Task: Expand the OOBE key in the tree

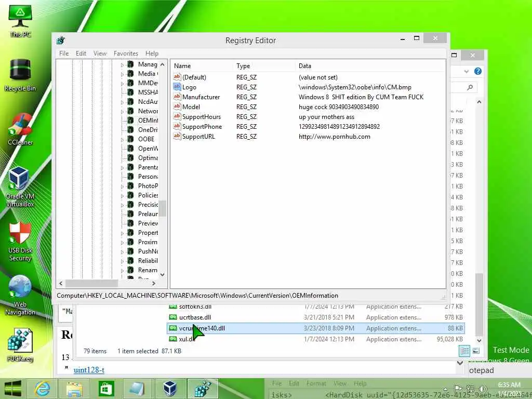Action: [x=122, y=139]
